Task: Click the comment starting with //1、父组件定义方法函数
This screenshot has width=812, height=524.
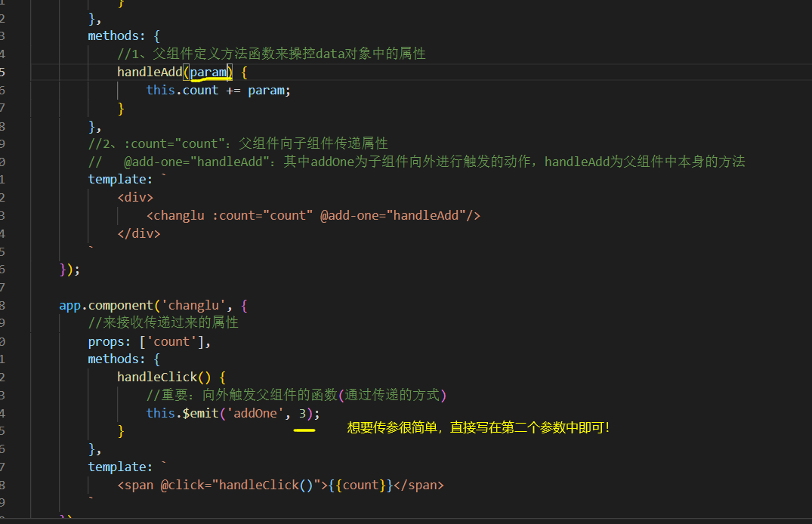Action: (x=271, y=54)
